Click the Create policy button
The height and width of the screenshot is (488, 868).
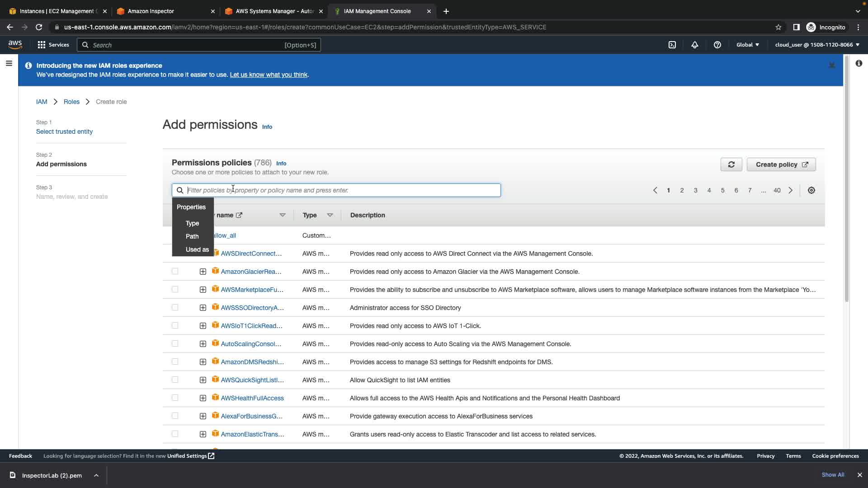point(781,164)
